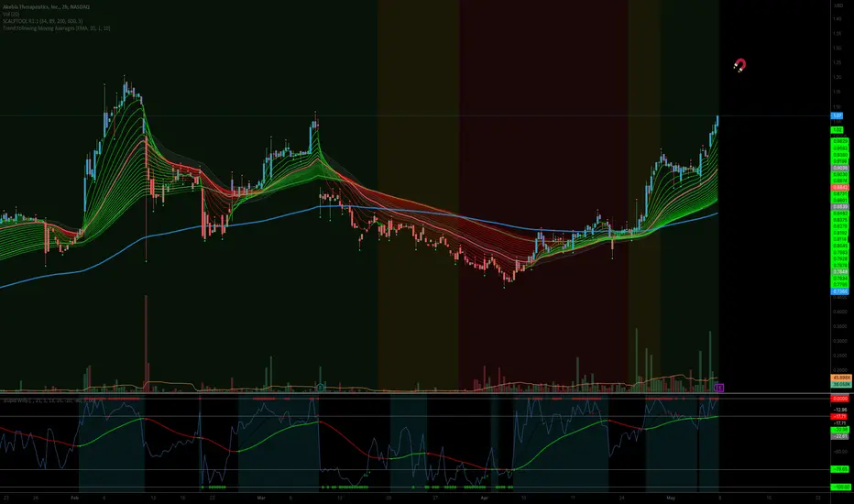This screenshot has height=504, width=854.
Task: Click the red 0.0000 oscillator label
Action: pos(840,399)
